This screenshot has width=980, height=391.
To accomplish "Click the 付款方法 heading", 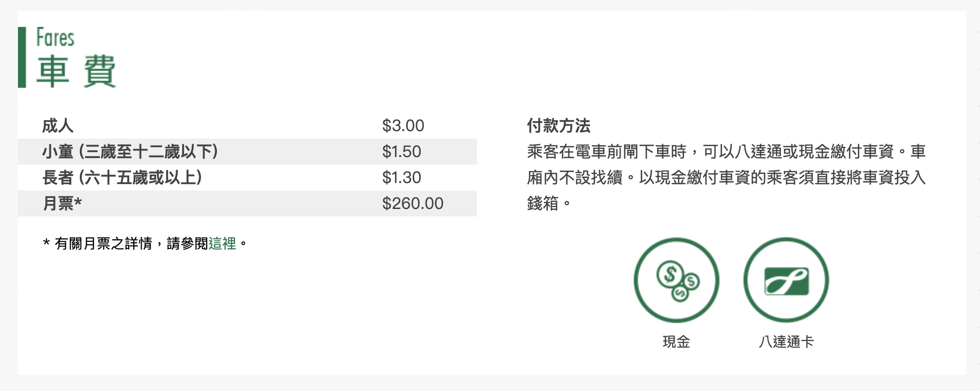I will (558, 126).
